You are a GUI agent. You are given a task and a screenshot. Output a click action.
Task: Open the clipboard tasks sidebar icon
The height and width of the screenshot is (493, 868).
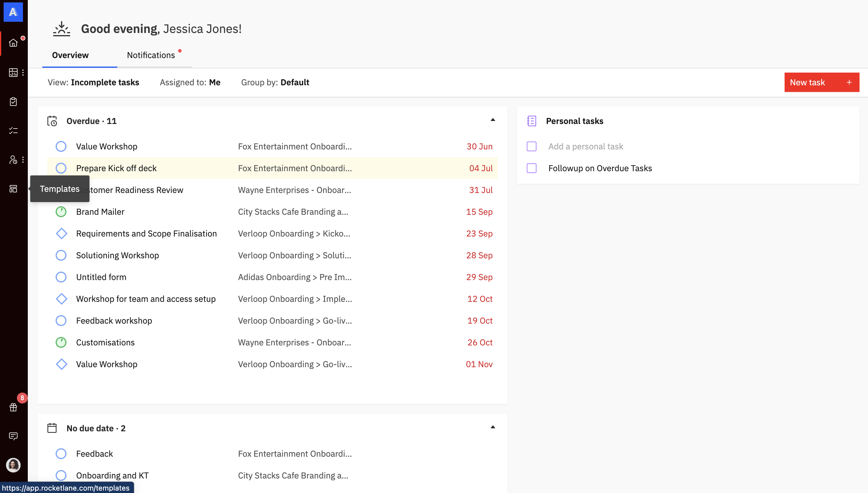pos(13,102)
